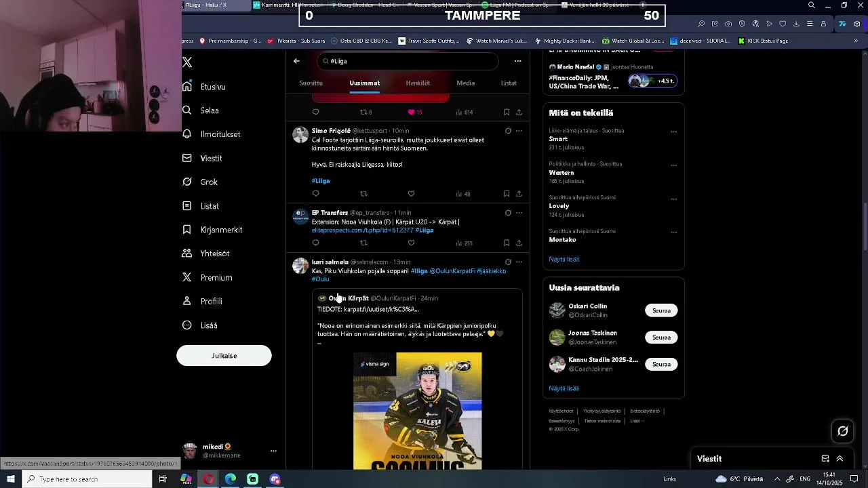Share Simo Frigolé's post
The height and width of the screenshot is (488, 868).
(x=519, y=194)
